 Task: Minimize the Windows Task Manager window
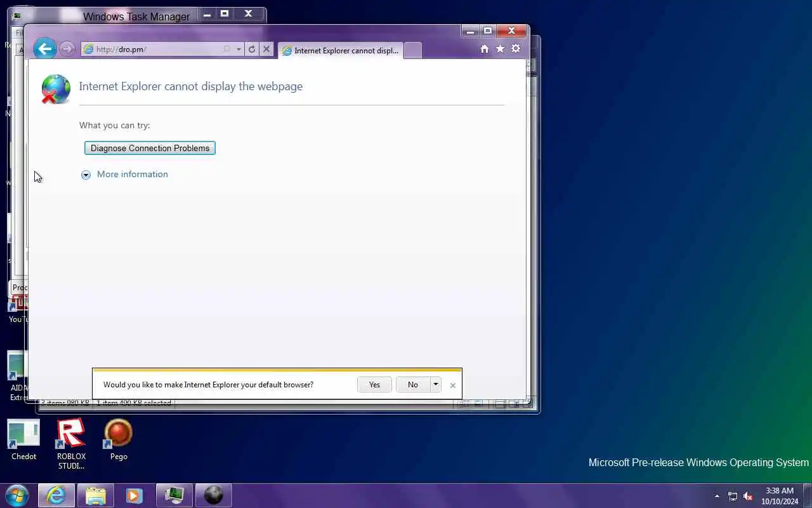pos(207,13)
